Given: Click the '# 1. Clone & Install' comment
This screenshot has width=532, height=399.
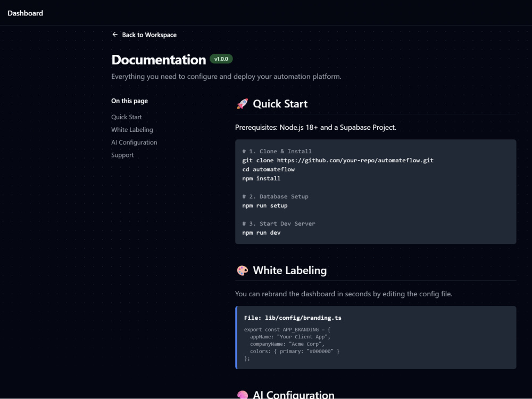Looking at the screenshot, I should (x=277, y=151).
